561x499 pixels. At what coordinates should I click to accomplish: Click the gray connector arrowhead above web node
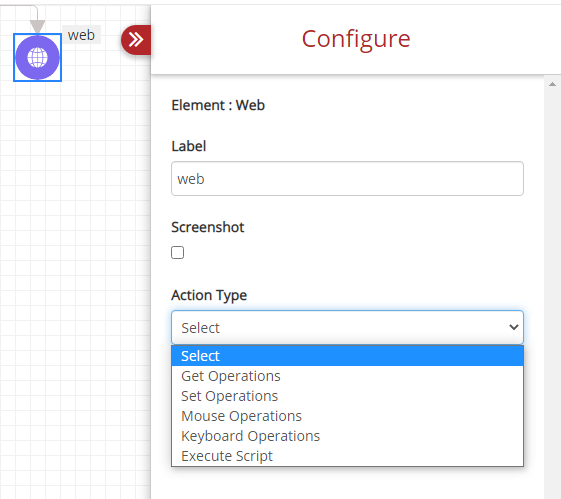37,26
